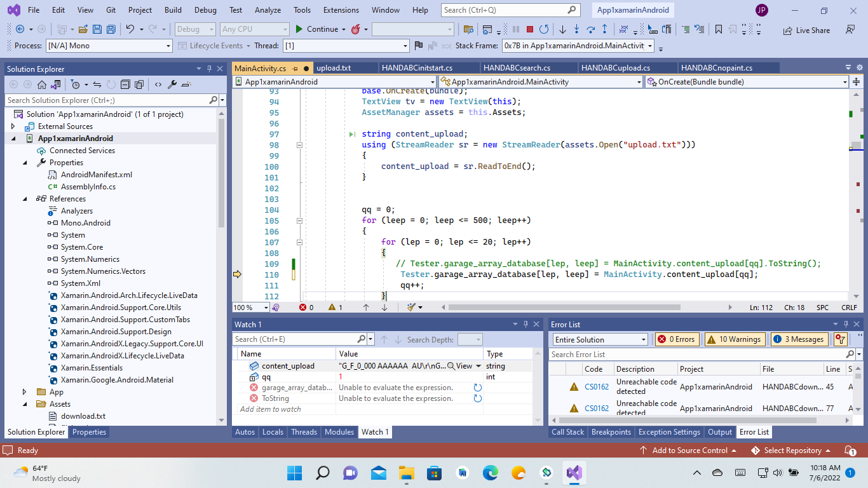This screenshot has height=488, width=868.
Task: Click Save All in the toolbar
Action: coord(111,29)
